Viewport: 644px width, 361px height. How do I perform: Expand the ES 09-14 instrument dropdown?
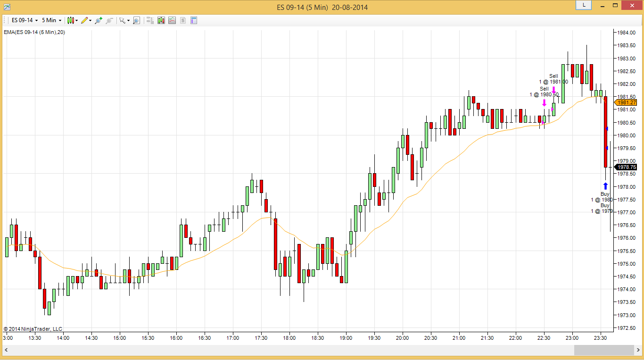(25, 20)
